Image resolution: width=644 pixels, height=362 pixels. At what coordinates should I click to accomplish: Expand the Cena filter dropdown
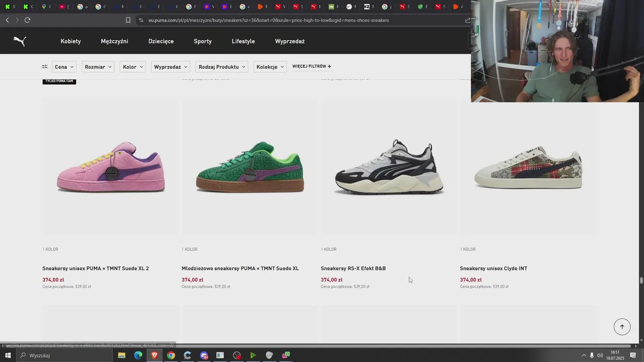[x=64, y=67]
